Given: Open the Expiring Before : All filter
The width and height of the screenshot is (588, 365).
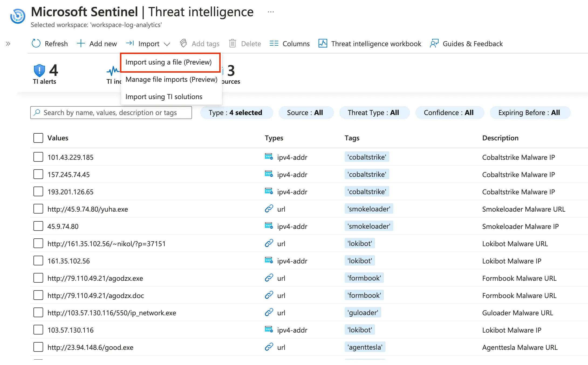Looking at the screenshot, I should tap(530, 113).
